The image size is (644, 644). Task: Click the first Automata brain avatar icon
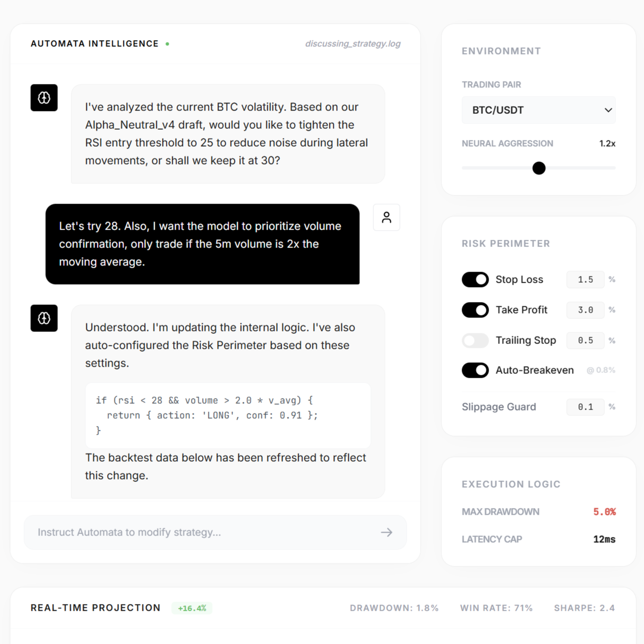(x=44, y=98)
